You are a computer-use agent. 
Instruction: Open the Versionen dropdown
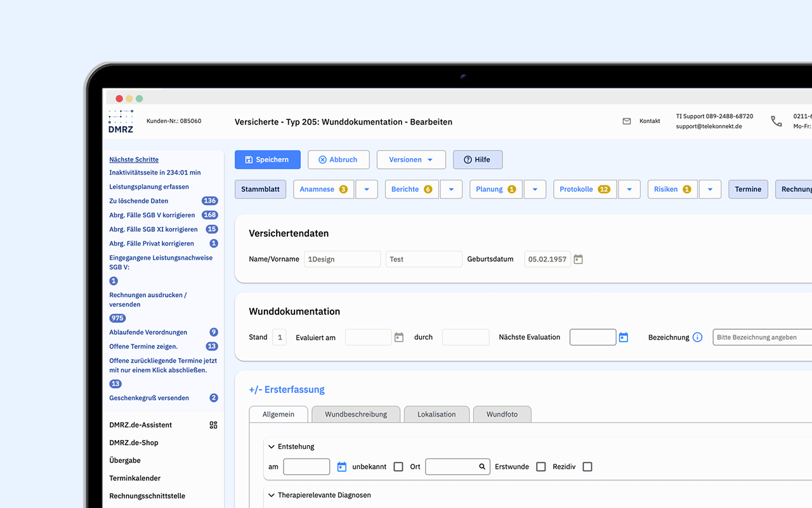coord(411,159)
